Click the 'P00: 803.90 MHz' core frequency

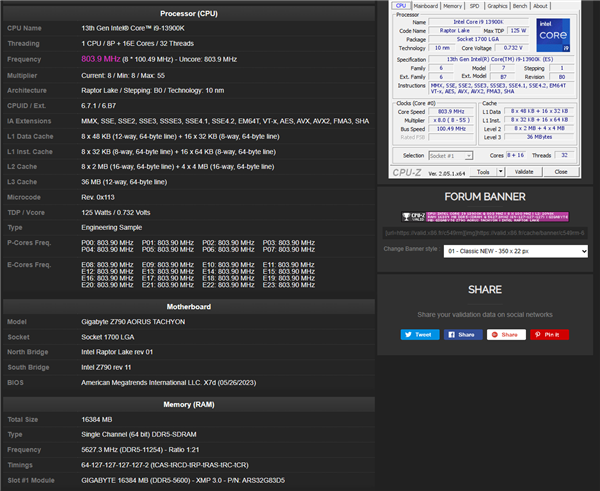pos(107,243)
